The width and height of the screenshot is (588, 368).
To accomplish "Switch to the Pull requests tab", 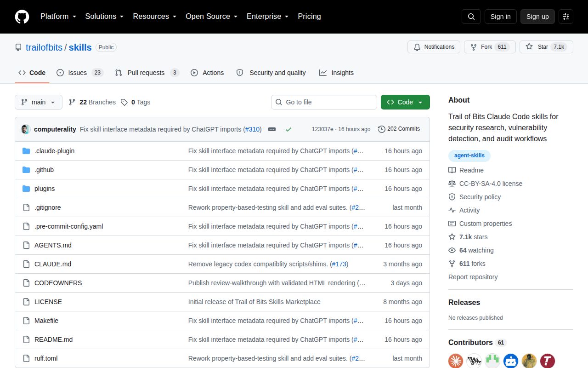I will pos(147,73).
